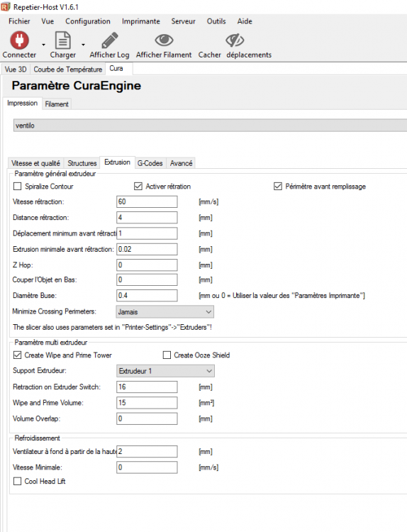Open the dropdown arrow beside Charger
The image size is (407, 532).
(83, 45)
